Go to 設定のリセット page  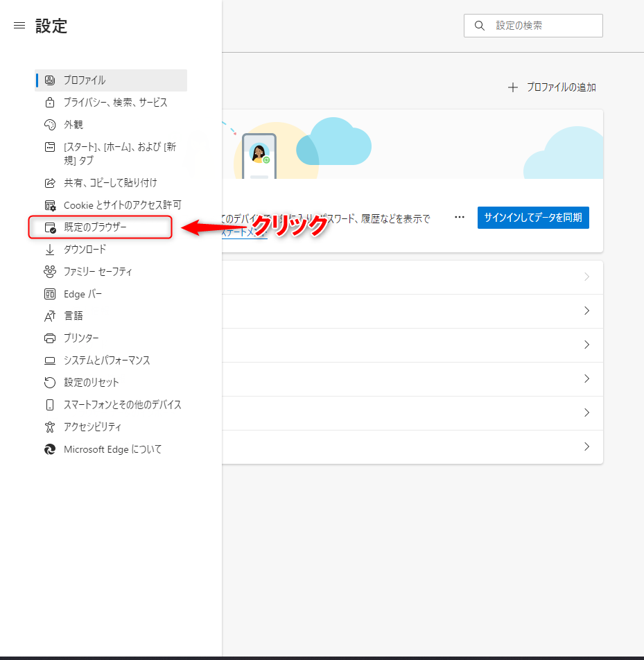(x=92, y=383)
